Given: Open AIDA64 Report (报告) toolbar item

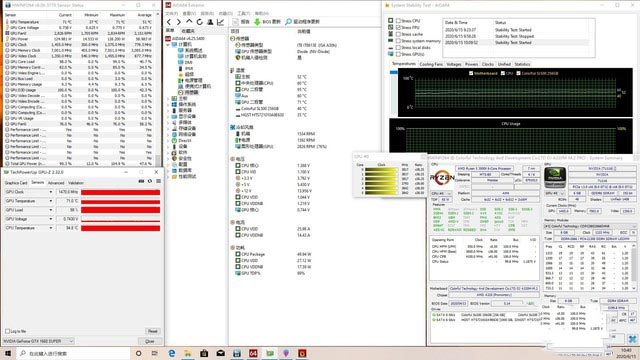Looking at the screenshot, I should 241,22.
